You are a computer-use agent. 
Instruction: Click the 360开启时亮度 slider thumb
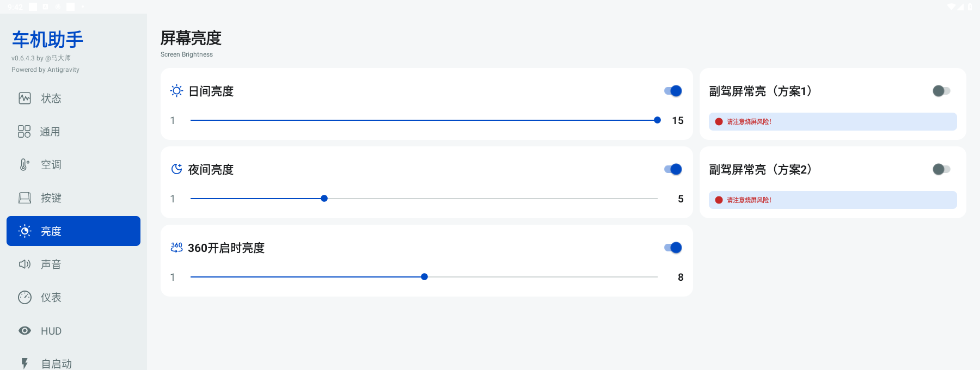click(425, 277)
